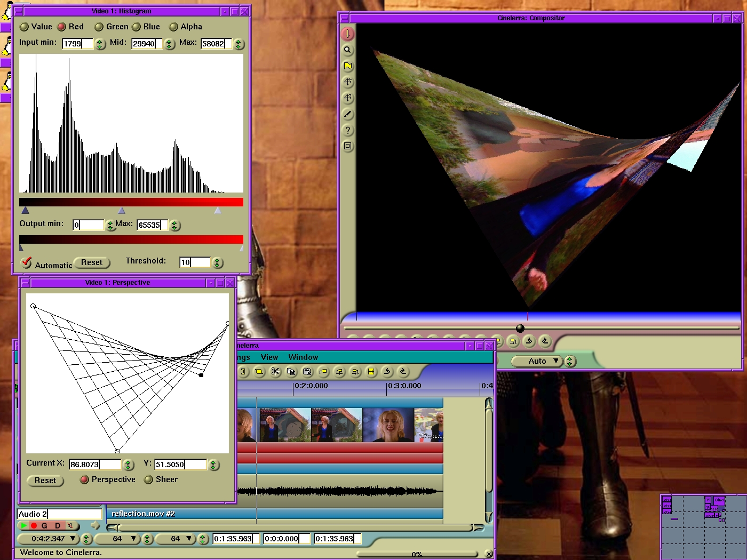Screen dimensions: 747x560
Task: Click Reset button in Perspective window
Action: click(45, 481)
